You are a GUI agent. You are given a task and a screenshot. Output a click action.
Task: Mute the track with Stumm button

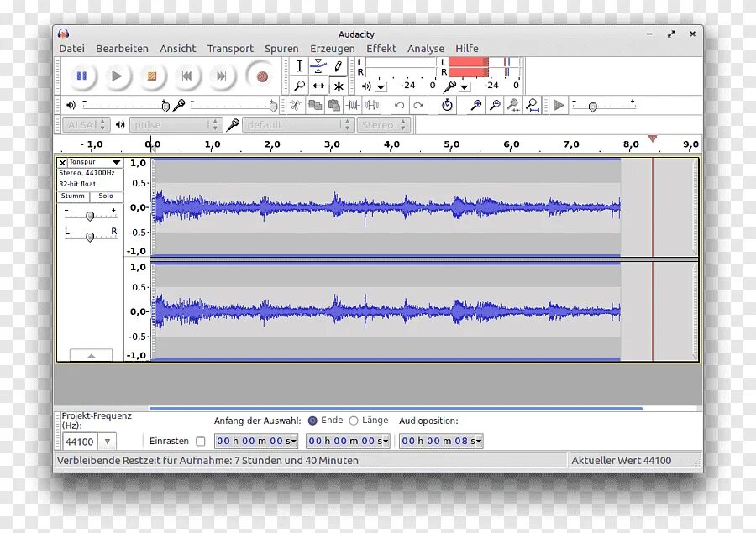(x=73, y=196)
